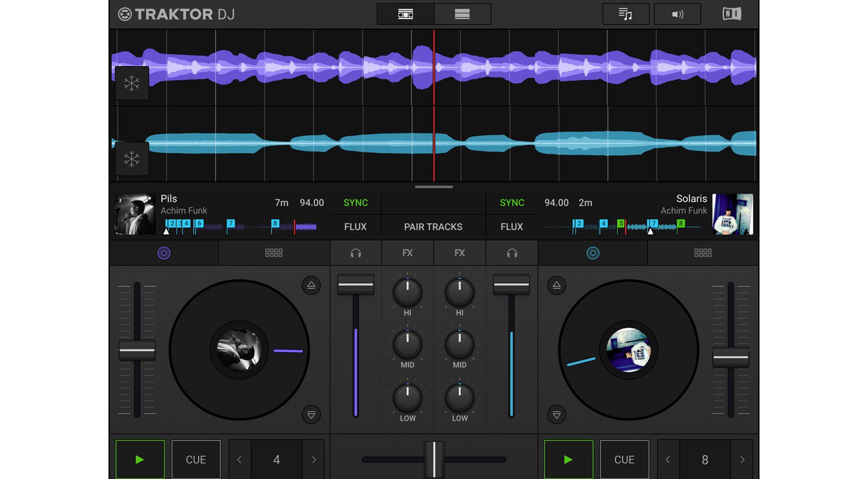Viewport: 868px width, 479px height.
Task: Increase left deck loop size
Action: pyautogui.click(x=314, y=460)
